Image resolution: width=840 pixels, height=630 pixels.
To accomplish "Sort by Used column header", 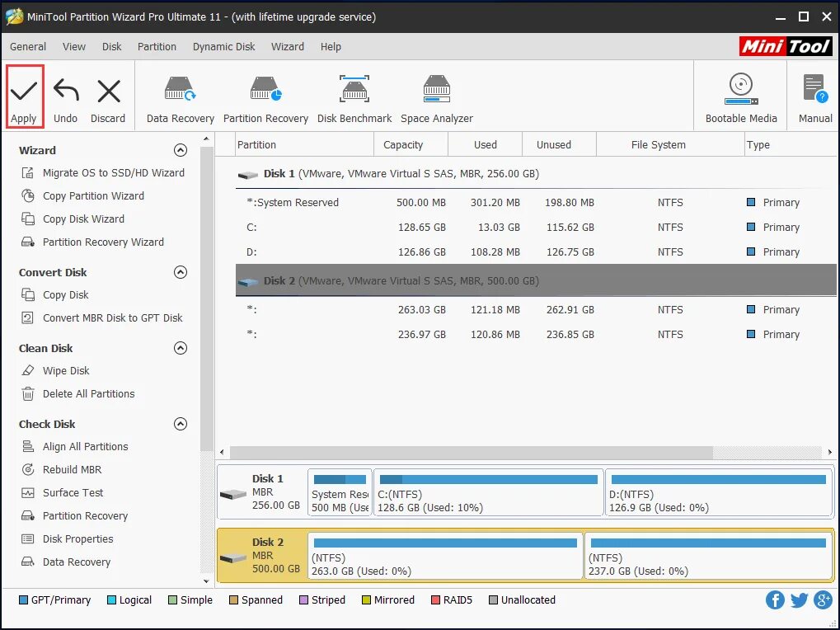I will [485, 144].
